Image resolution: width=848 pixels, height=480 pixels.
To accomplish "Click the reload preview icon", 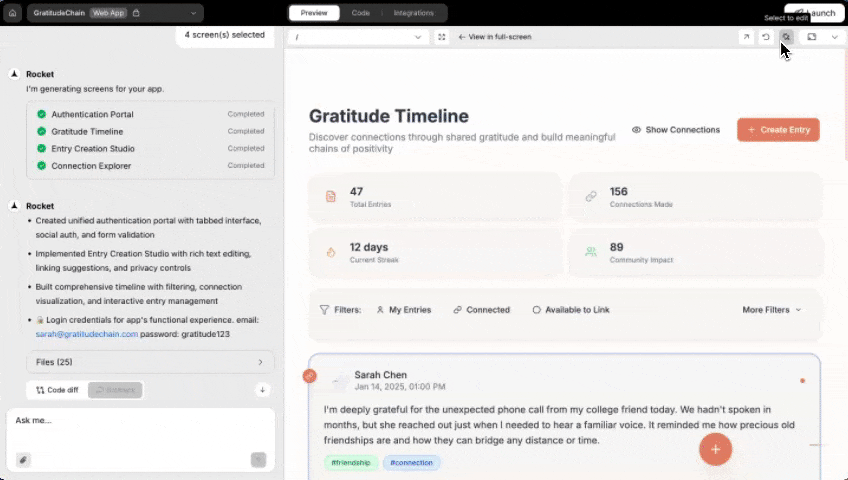I will (x=766, y=37).
